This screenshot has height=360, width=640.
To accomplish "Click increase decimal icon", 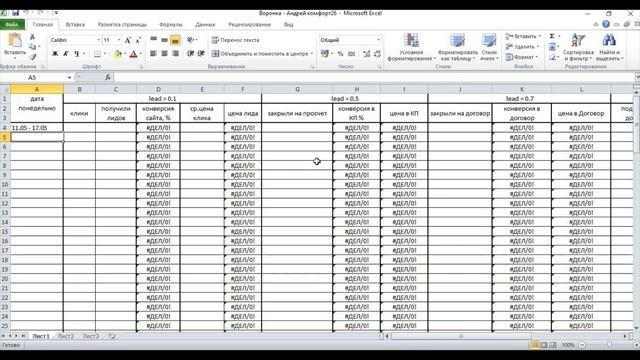I will coord(367,54).
